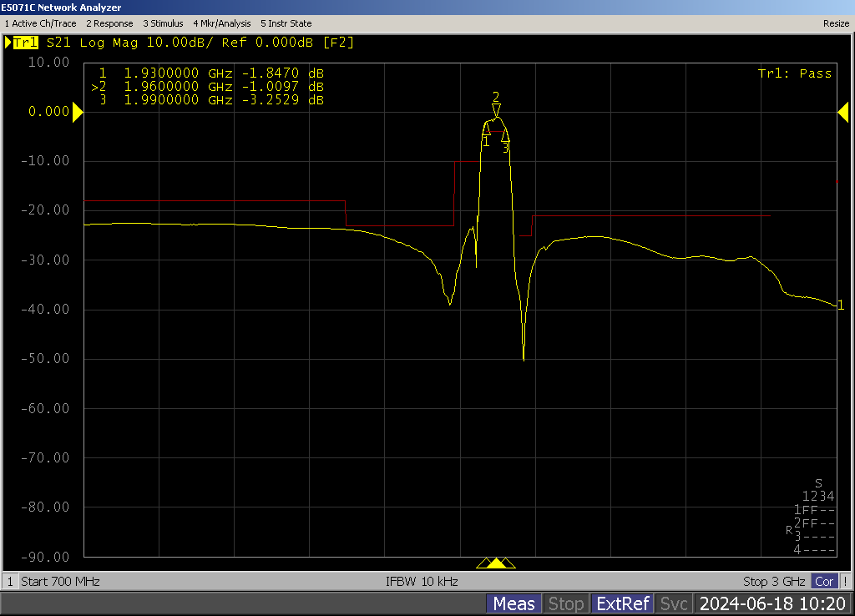Viewport: 855px width, 616px height.
Task: Click the active marker 2 triangle on trace
Action: (x=496, y=110)
